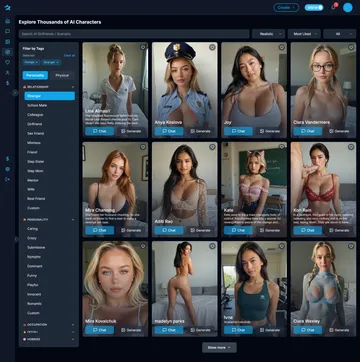Open the chats icon in the sidebar
Viewport: 360px width, 362px height.
[7, 31]
